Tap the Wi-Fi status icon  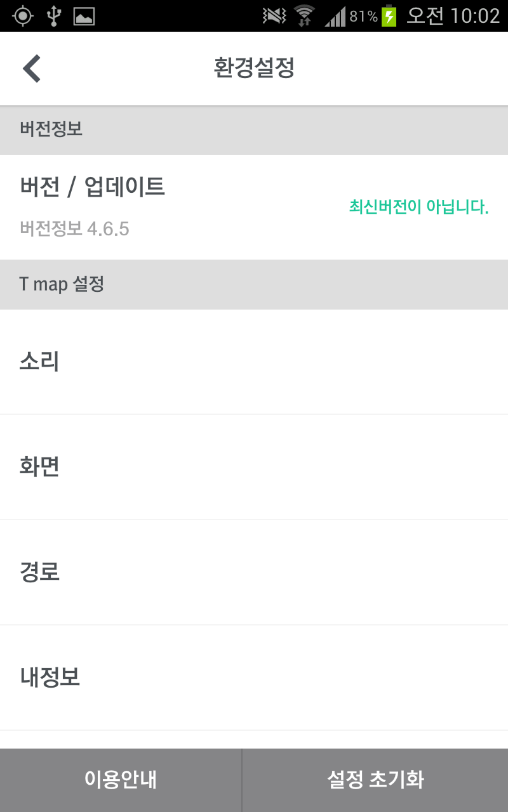[305, 16]
